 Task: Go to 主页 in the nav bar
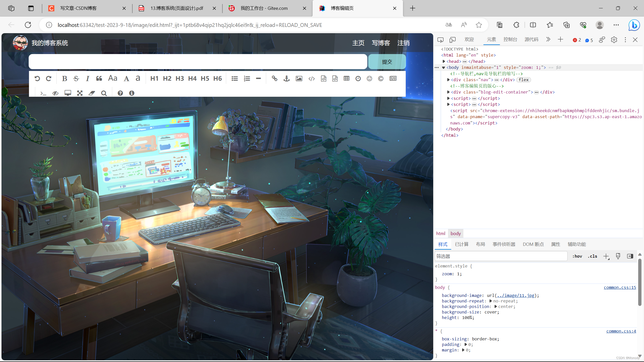pyautogui.click(x=358, y=43)
